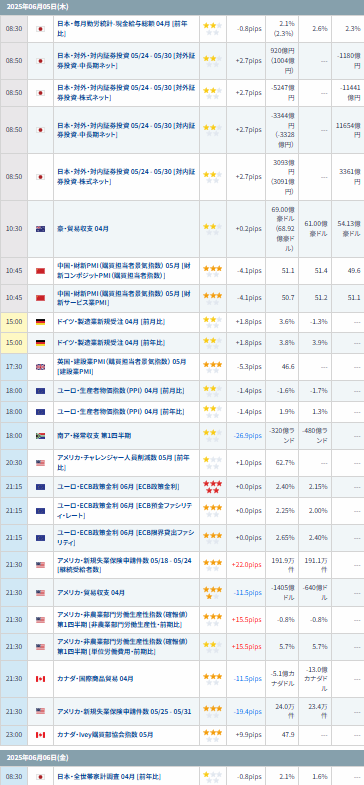
Task: Click the China flag beside 財新コンポジットPMI
Action: [41, 271]
